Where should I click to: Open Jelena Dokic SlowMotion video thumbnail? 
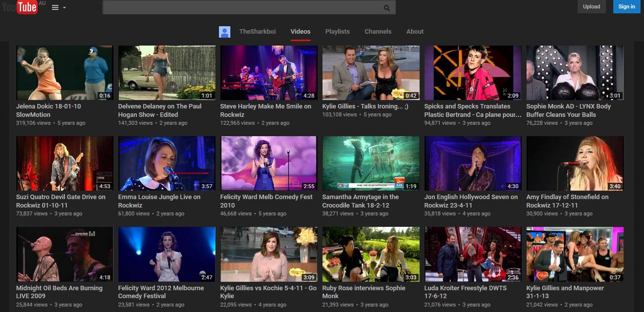coord(64,73)
